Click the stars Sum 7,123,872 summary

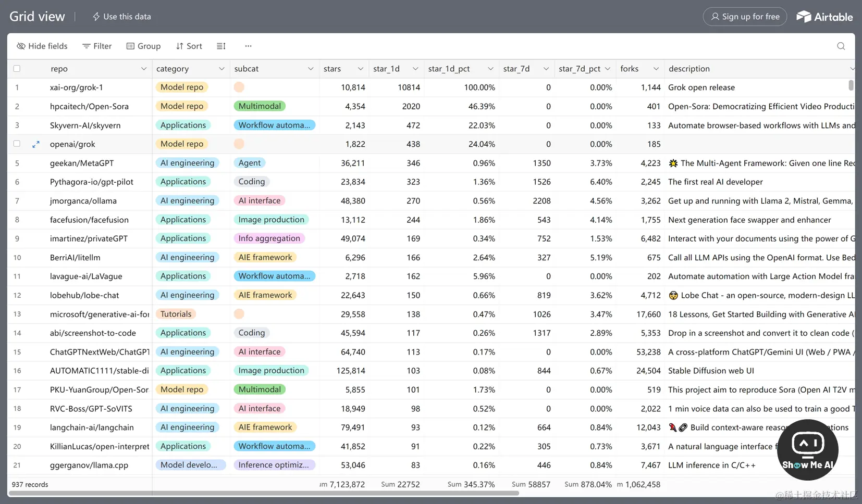tap(342, 484)
